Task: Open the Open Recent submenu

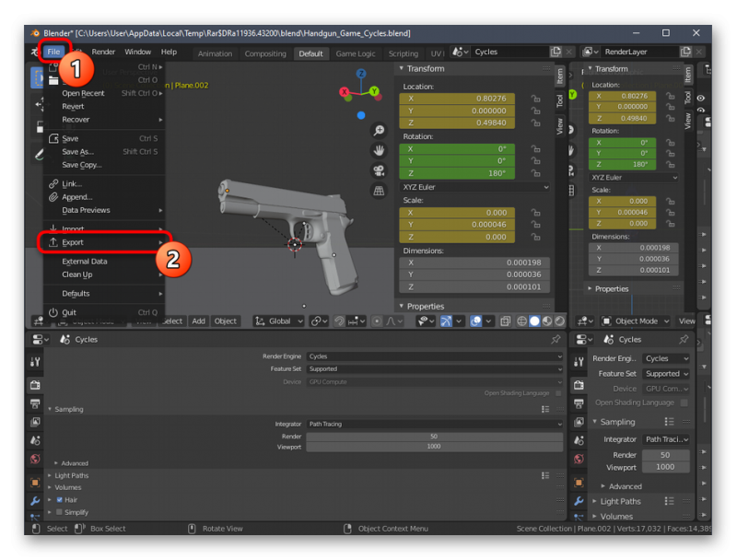Action: point(104,93)
